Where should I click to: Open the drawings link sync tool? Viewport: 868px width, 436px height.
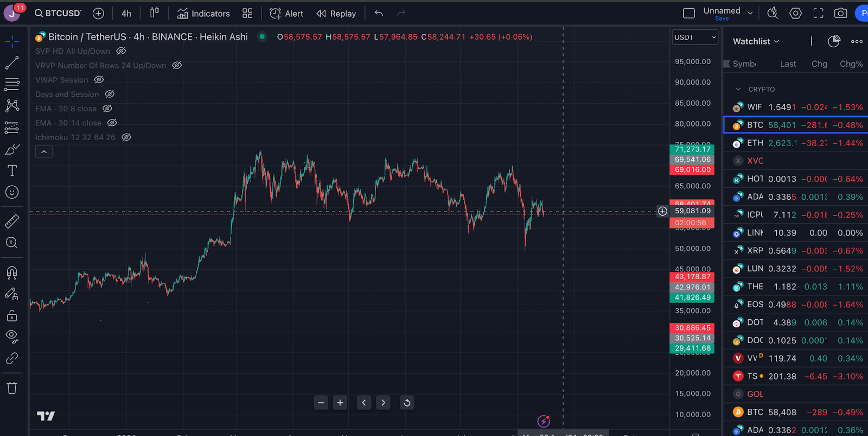[12, 358]
